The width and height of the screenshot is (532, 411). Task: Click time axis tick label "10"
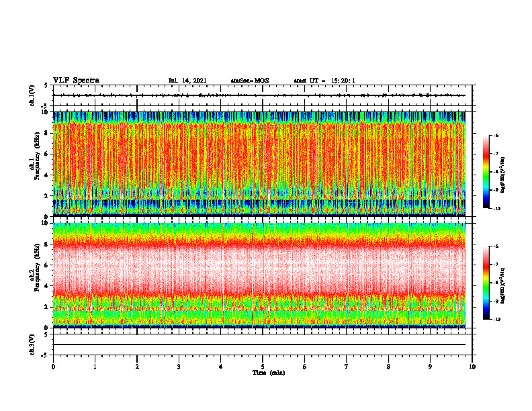472,367
